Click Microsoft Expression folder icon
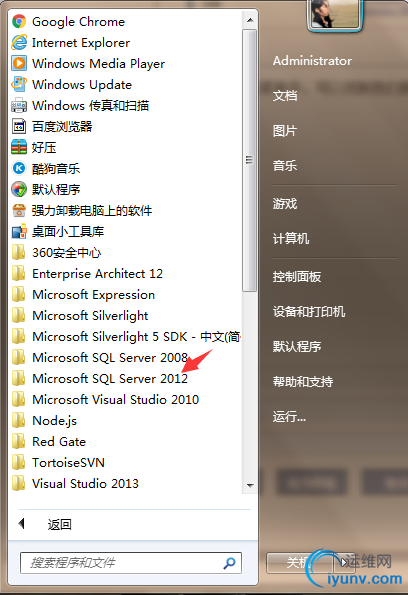 19,294
